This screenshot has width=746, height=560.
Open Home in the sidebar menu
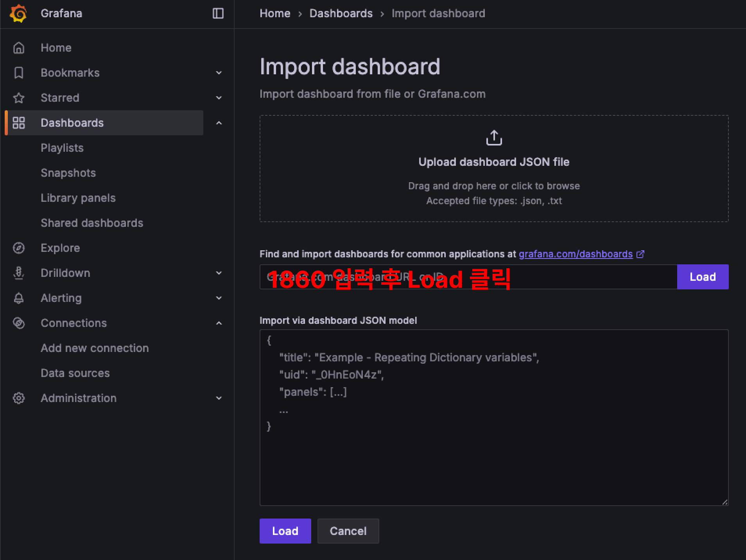[x=56, y=48]
